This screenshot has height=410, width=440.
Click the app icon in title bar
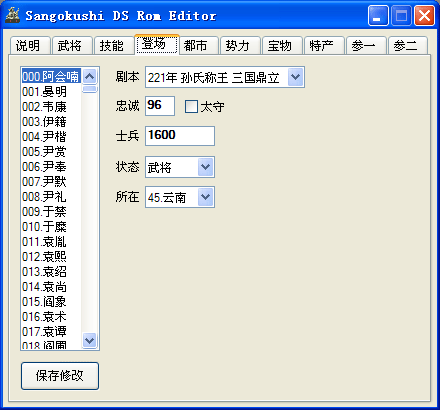[13, 15]
